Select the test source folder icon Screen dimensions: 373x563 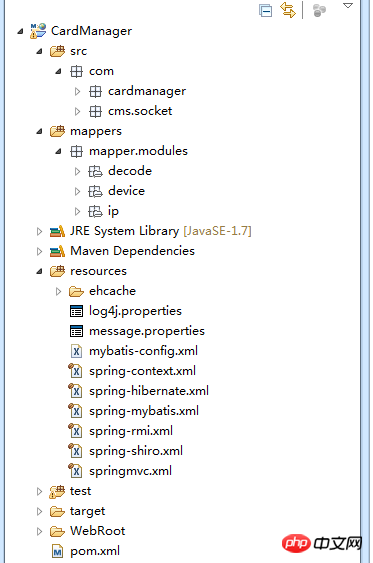point(57,491)
